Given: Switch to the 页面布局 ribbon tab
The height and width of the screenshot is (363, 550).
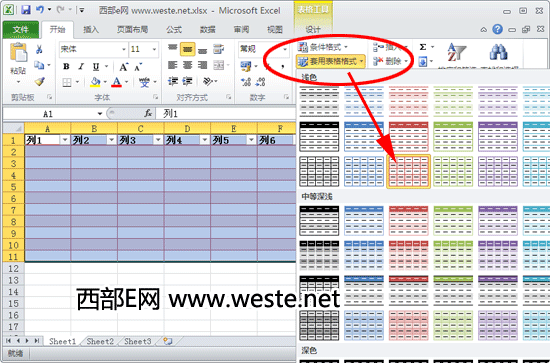Looking at the screenshot, I should tap(132, 30).
